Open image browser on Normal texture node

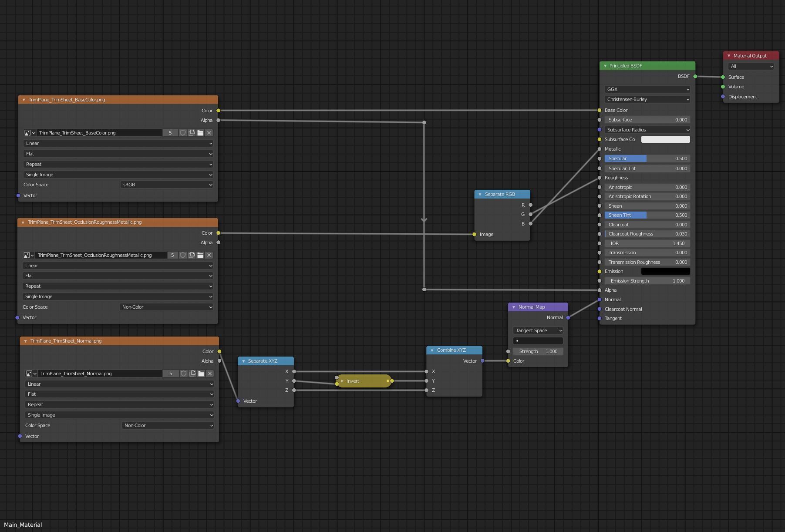(x=31, y=374)
